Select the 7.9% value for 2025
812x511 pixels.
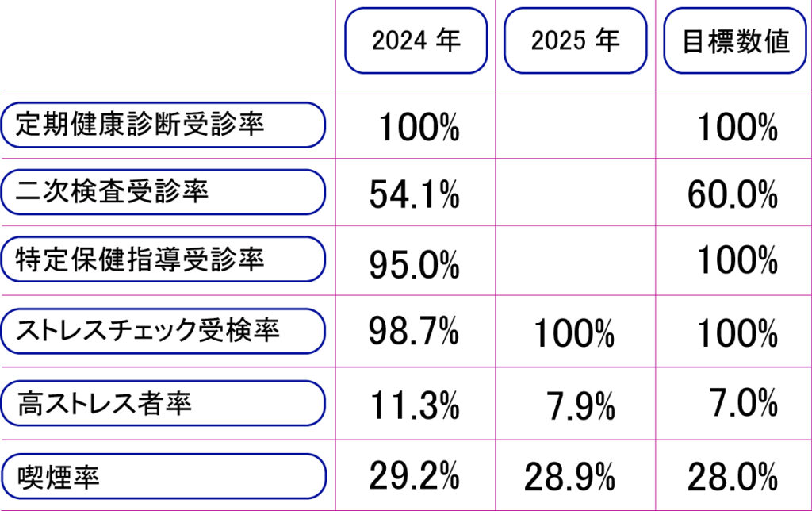click(x=580, y=407)
